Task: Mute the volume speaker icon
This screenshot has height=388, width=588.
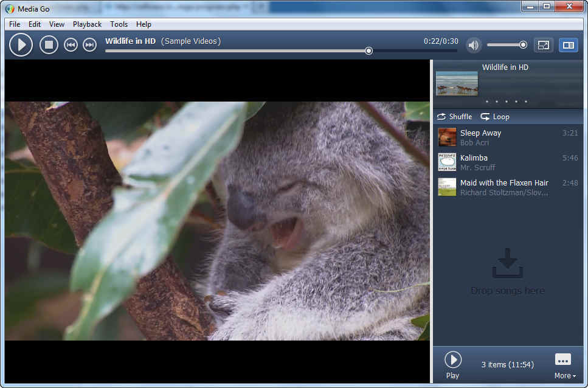Action: [x=474, y=45]
